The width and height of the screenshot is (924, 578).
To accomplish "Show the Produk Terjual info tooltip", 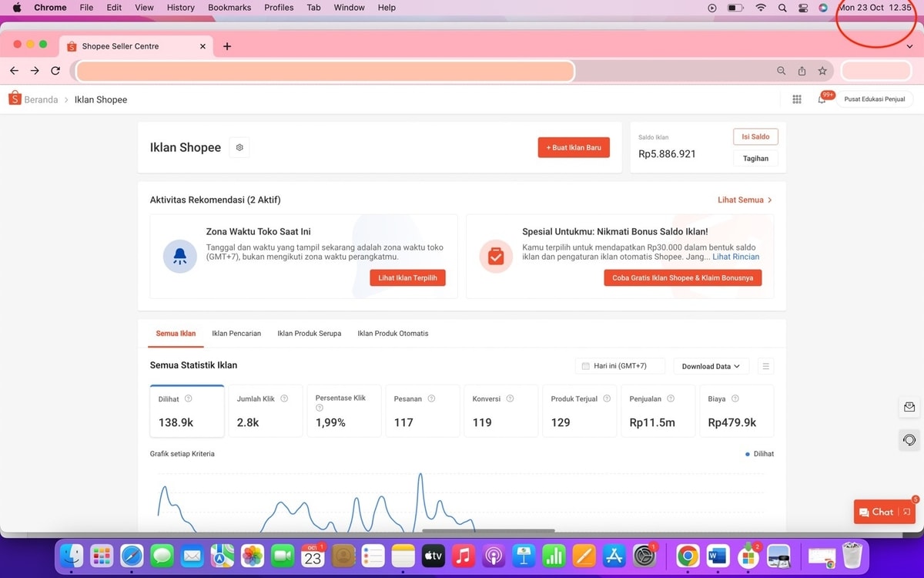I will (607, 398).
